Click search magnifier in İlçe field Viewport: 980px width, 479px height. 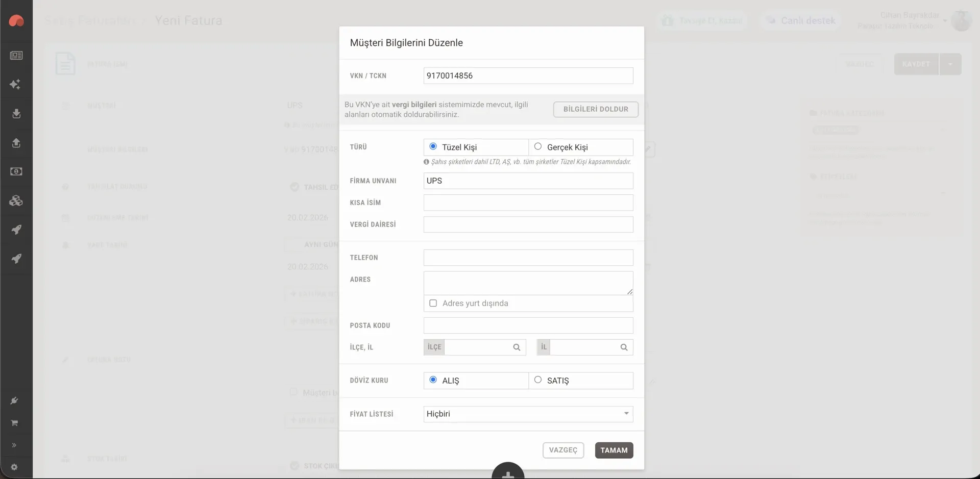click(517, 347)
